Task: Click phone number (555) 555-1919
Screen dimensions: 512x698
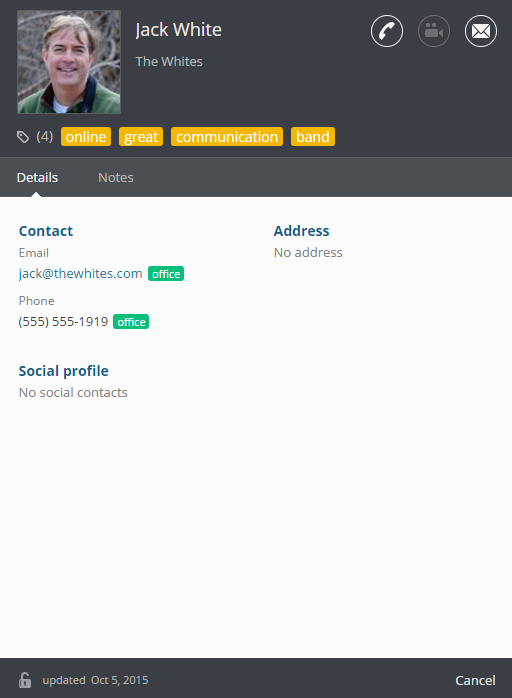Action: click(63, 321)
